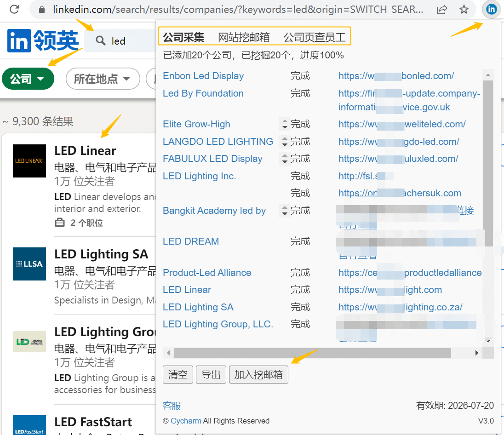Click stepper arrows beside LANGDO LED LIGHTING

point(285,142)
